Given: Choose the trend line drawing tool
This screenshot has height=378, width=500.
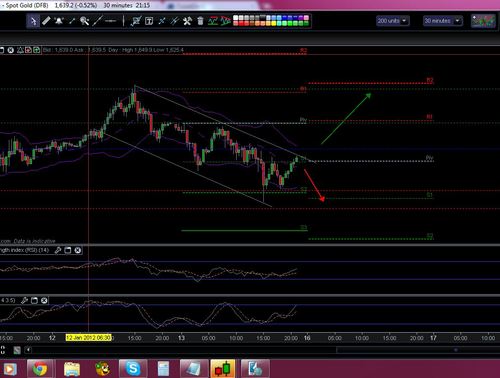Looking at the screenshot, I should 97,21.
